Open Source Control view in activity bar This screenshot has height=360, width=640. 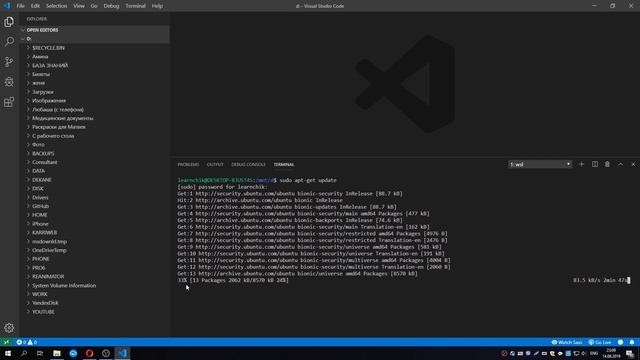pyautogui.click(x=9, y=62)
